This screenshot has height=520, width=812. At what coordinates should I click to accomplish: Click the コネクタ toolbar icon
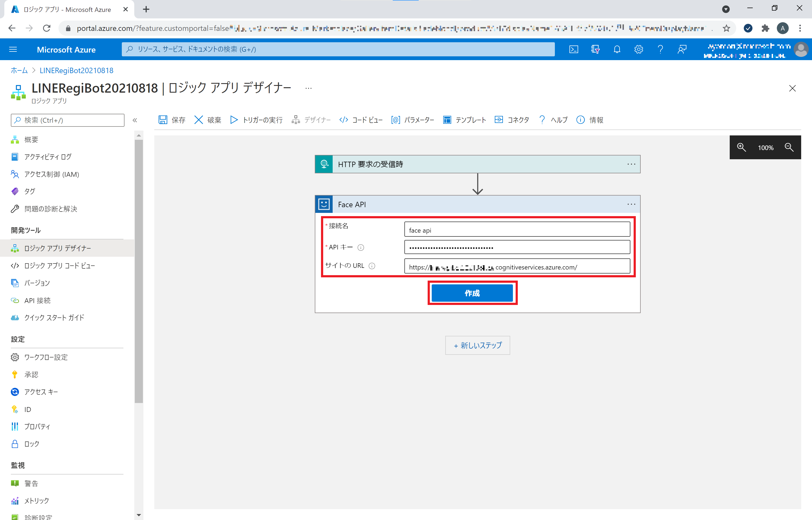499,120
